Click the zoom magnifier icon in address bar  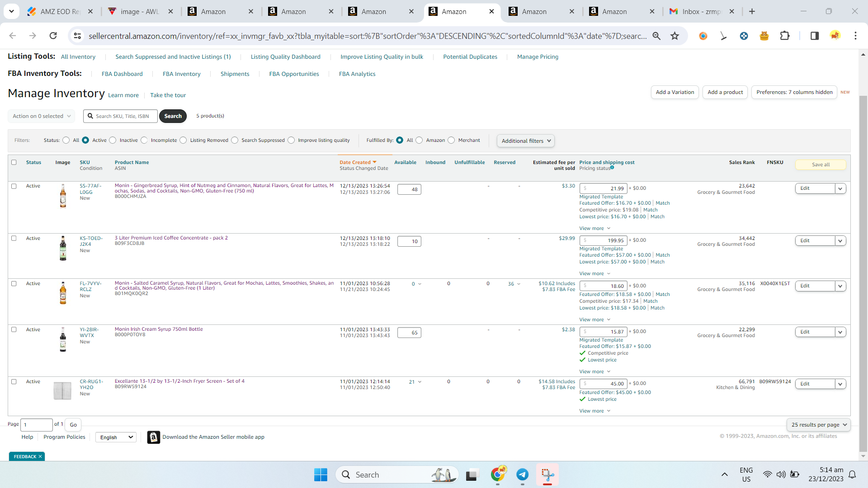coord(656,36)
